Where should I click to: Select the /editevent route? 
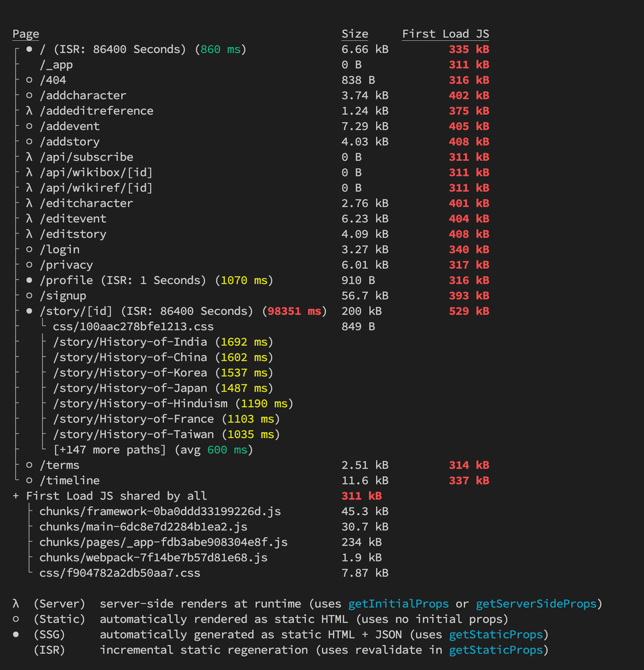click(x=73, y=218)
